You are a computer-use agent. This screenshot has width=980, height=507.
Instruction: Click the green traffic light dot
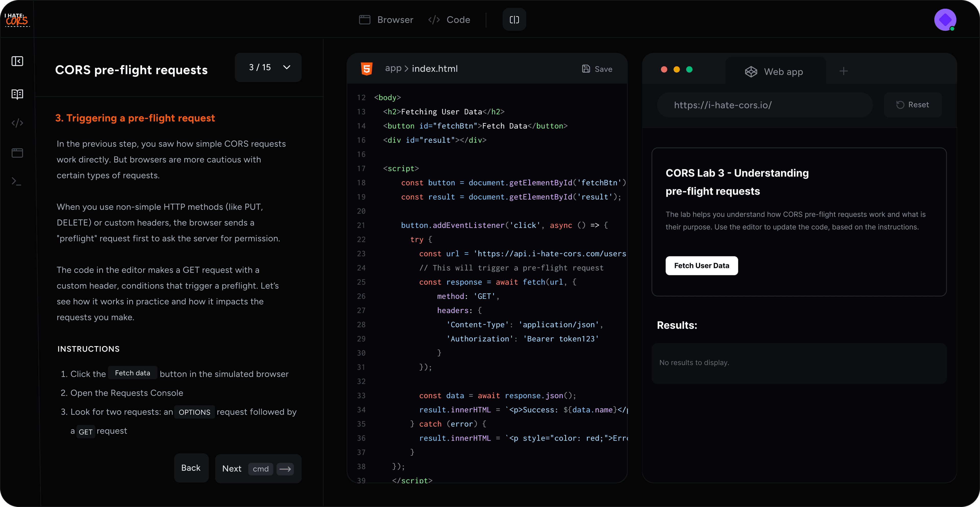(689, 70)
